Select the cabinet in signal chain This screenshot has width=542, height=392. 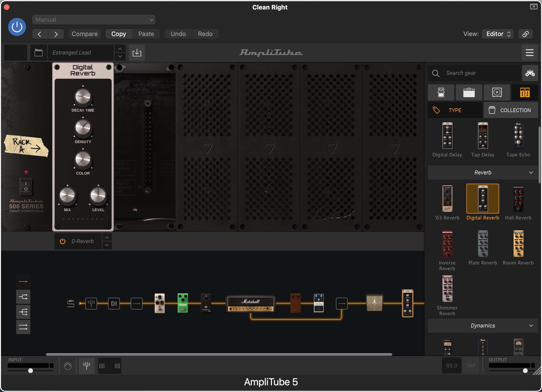(x=375, y=303)
